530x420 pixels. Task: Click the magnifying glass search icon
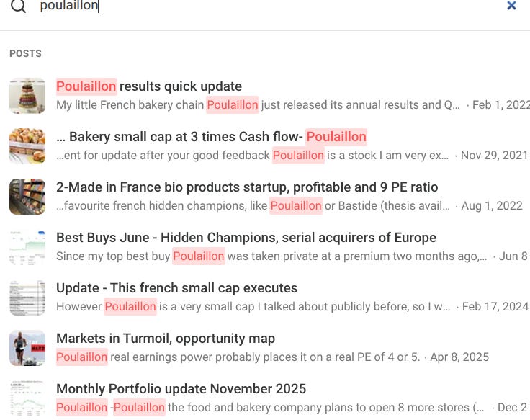pyautogui.click(x=18, y=6)
